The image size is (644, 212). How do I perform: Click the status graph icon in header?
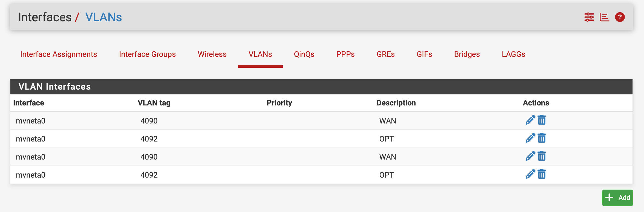coord(604,17)
